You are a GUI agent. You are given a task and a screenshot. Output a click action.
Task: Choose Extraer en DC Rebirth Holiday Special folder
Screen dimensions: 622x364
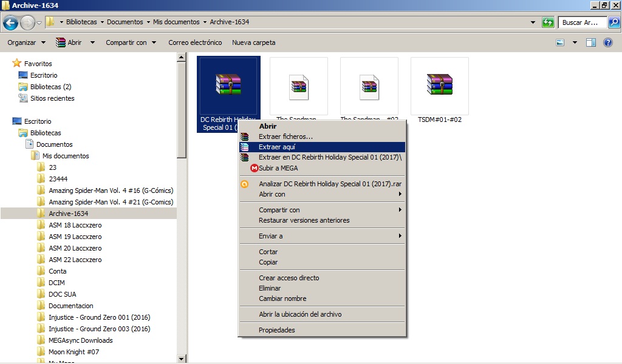pos(322,157)
